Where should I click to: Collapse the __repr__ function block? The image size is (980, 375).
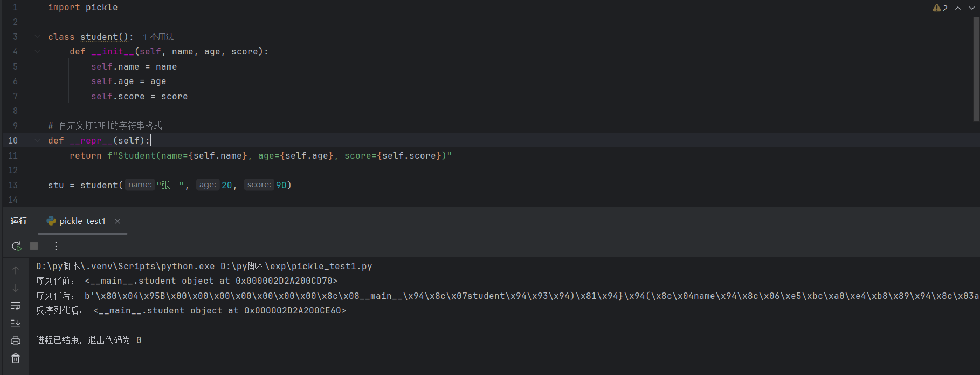click(37, 140)
